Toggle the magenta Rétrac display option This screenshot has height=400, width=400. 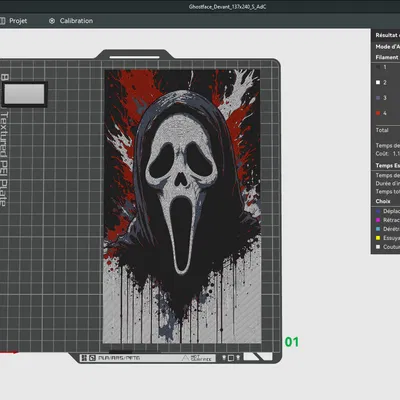pyautogui.click(x=378, y=220)
